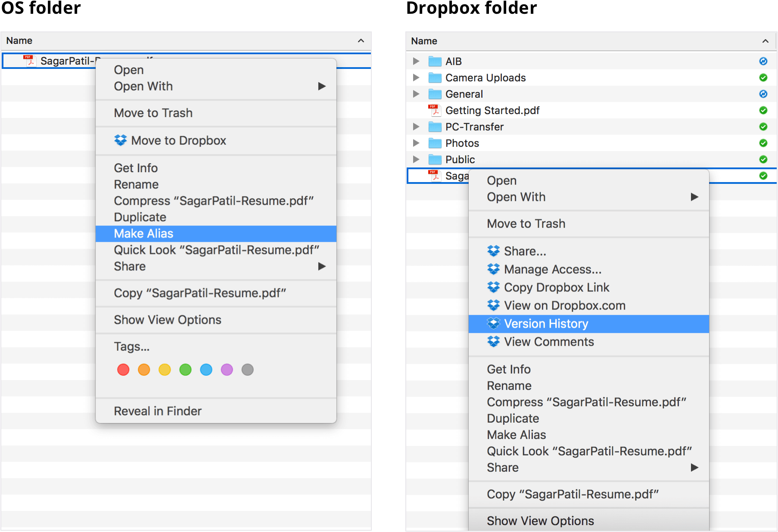Viewport: 778px width, 532px height.
Task: Click the PC-Transfer folder icon
Action: (x=435, y=127)
